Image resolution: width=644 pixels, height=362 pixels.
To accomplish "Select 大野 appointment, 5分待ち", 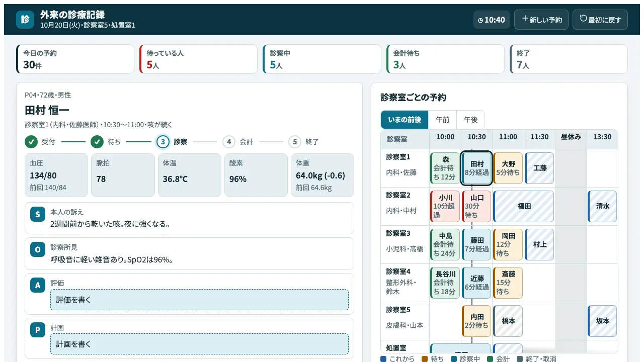I will pos(508,168).
